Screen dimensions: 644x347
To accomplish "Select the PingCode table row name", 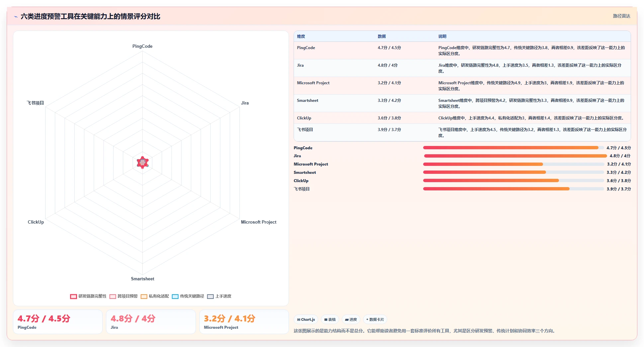I will click(306, 48).
